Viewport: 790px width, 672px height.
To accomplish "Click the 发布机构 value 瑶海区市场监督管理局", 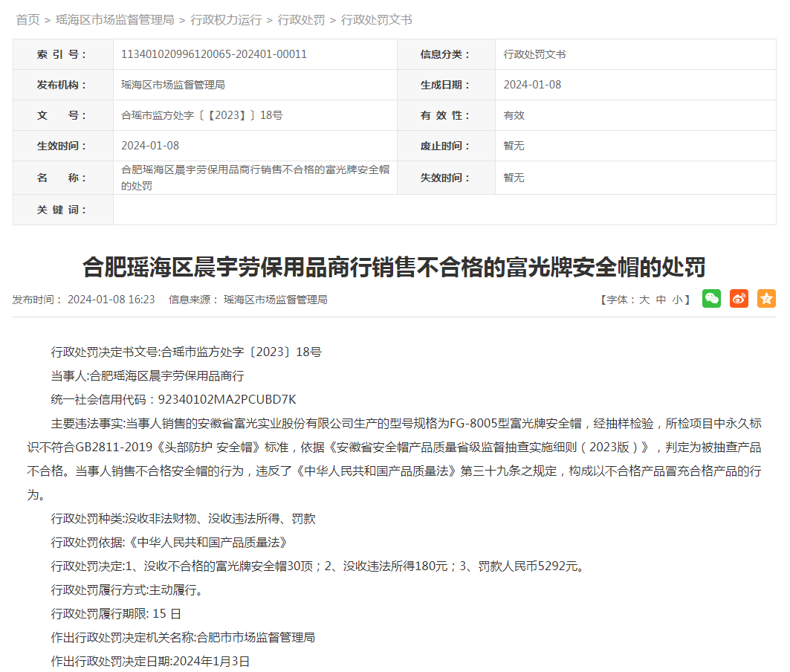I will click(x=173, y=85).
